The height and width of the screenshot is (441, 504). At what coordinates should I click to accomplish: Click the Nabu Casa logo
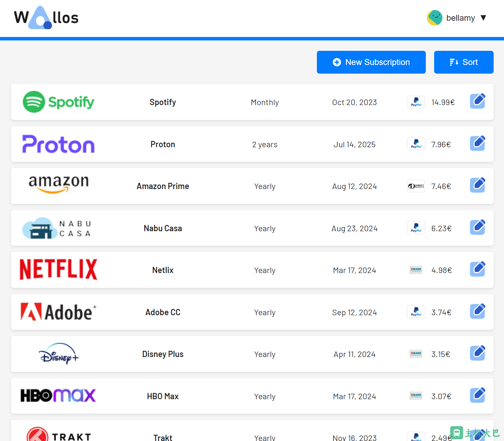pos(57,228)
